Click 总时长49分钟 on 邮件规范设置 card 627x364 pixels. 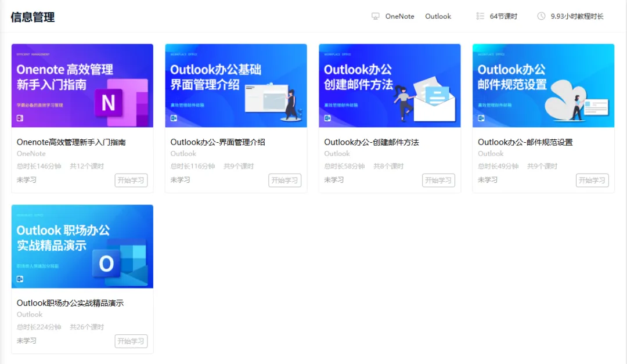click(498, 166)
